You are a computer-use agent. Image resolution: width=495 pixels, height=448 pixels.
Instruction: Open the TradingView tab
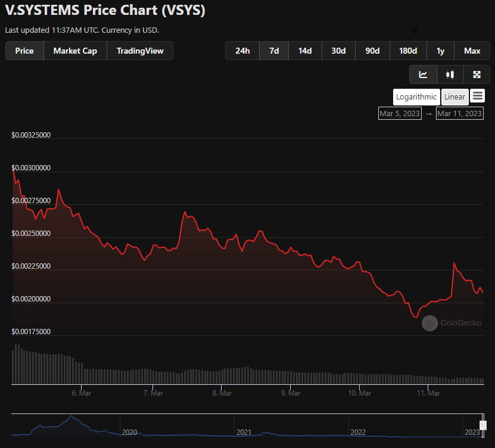click(x=140, y=51)
